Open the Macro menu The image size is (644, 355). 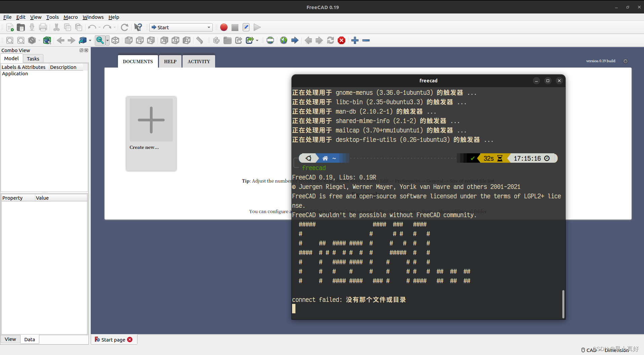pyautogui.click(x=70, y=17)
